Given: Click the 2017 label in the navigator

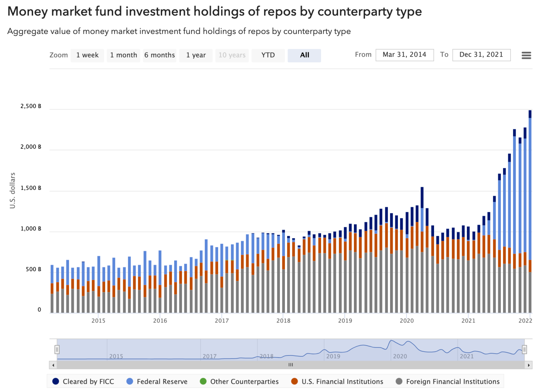Looking at the screenshot, I should coord(210,356).
